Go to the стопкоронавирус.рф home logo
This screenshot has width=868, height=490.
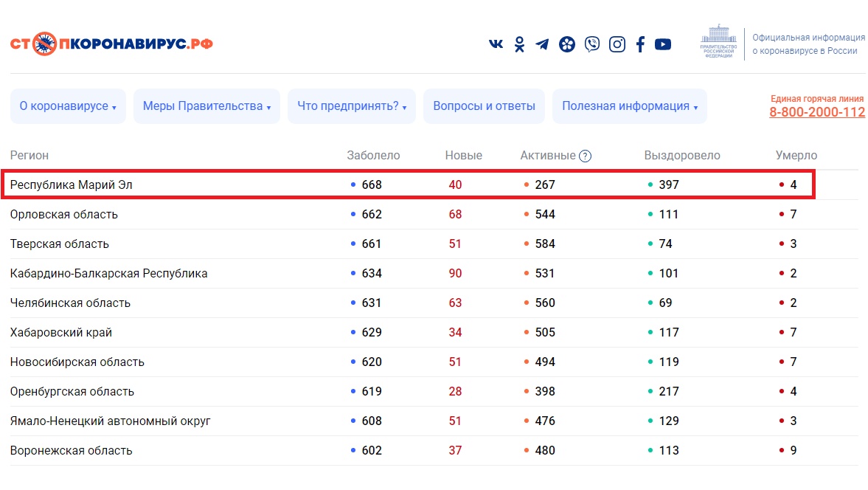pyautogui.click(x=111, y=44)
